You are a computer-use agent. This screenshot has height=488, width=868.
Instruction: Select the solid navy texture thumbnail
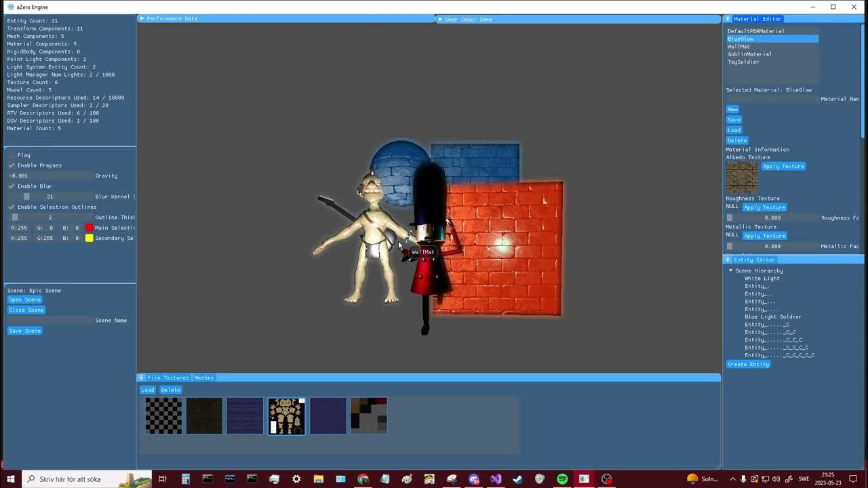point(328,415)
